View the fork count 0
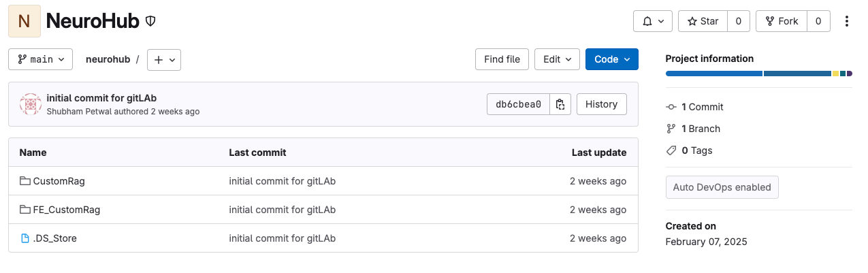The height and width of the screenshot is (273, 868). [818, 21]
